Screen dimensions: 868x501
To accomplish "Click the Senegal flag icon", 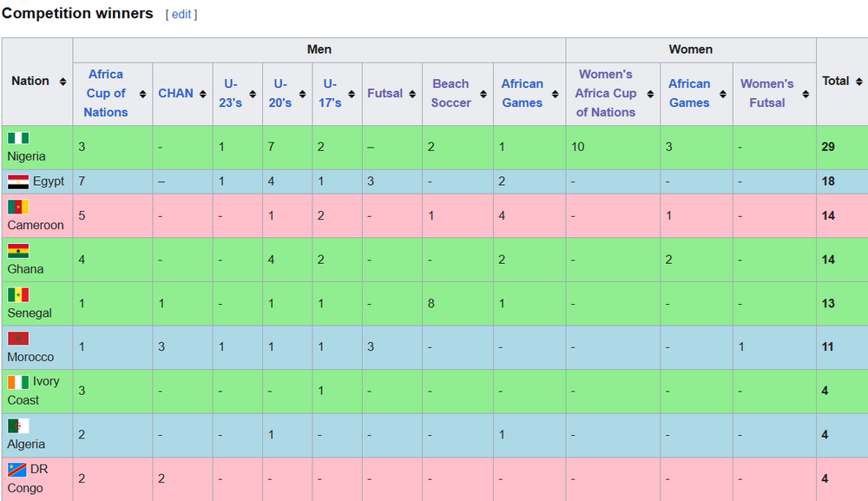I will [x=18, y=294].
